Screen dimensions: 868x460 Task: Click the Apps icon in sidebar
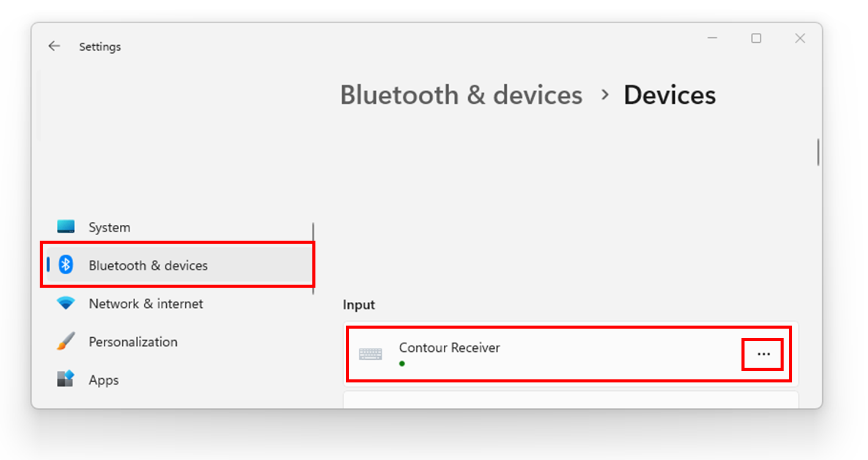click(x=65, y=379)
